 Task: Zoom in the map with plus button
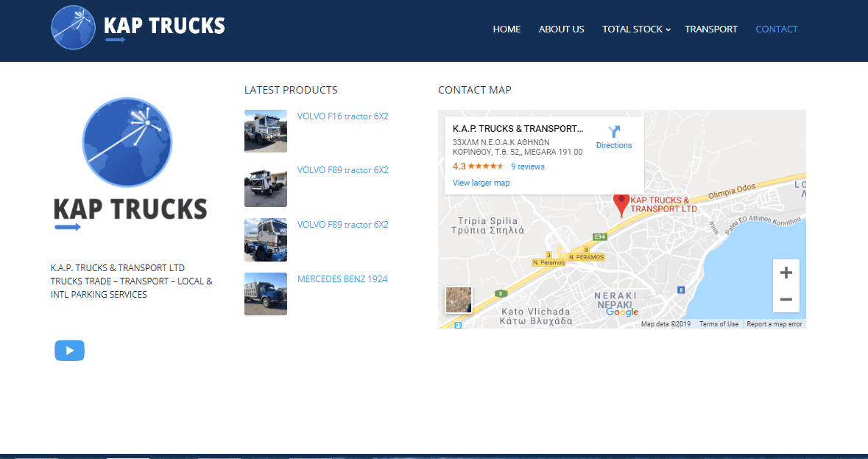coord(786,273)
